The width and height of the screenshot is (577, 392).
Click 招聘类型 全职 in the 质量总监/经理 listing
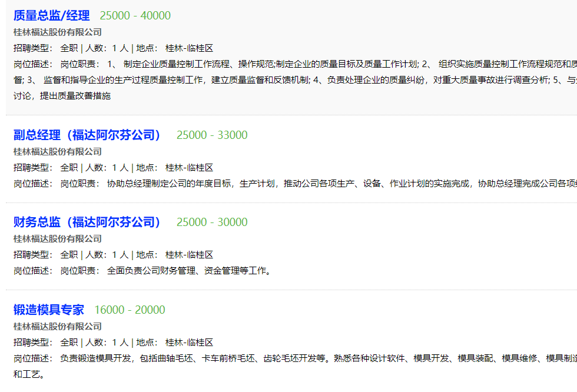pos(46,48)
